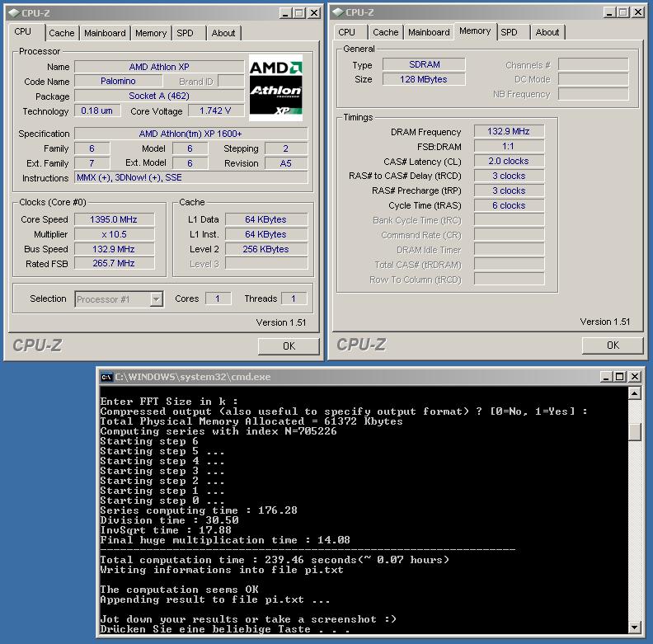Image resolution: width=653 pixels, height=644 pixels.
Task: Click the AMD Athlon XP logo image
Action: pos(275,87)
